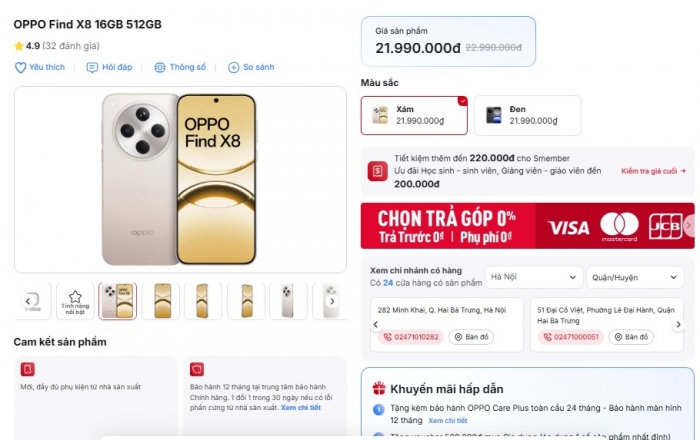The width and height of the screenshot is (700, 440).
Task: Open warranty Xem chi tiết link
Action: (300, 407)
